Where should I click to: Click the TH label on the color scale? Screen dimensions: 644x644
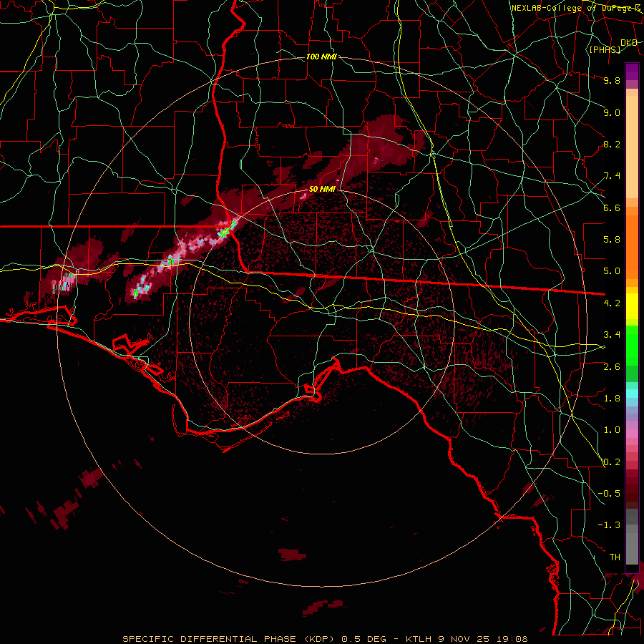(x=615, y=557)
